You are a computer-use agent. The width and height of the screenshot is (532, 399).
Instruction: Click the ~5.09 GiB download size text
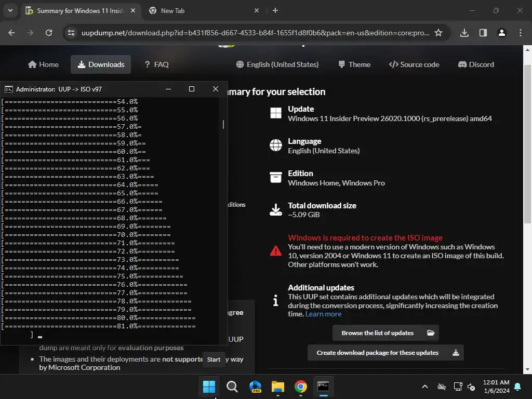(303, 215)
